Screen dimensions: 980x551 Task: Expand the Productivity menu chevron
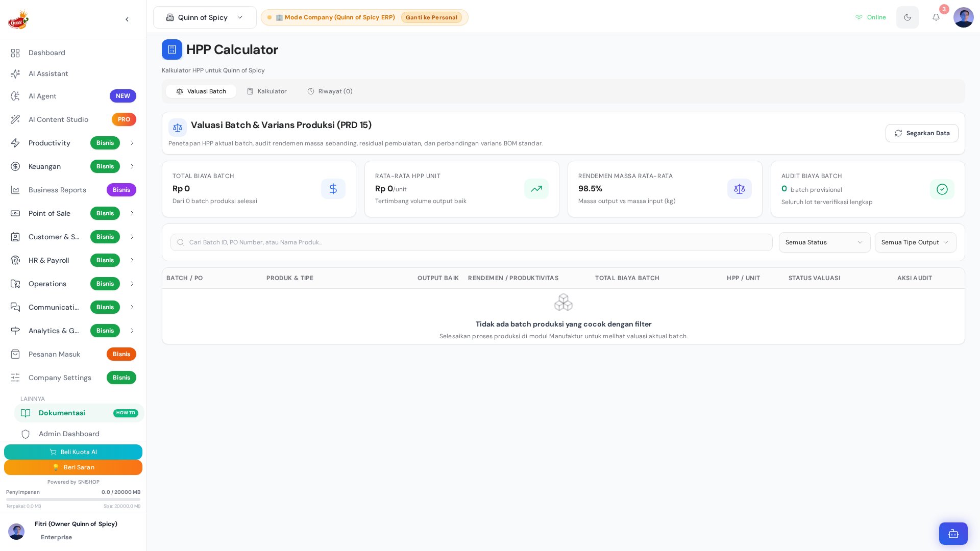pos(132,143)
